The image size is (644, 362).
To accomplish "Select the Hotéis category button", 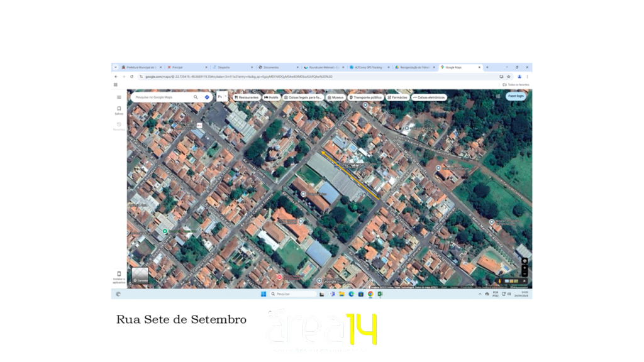I will 272,97.
